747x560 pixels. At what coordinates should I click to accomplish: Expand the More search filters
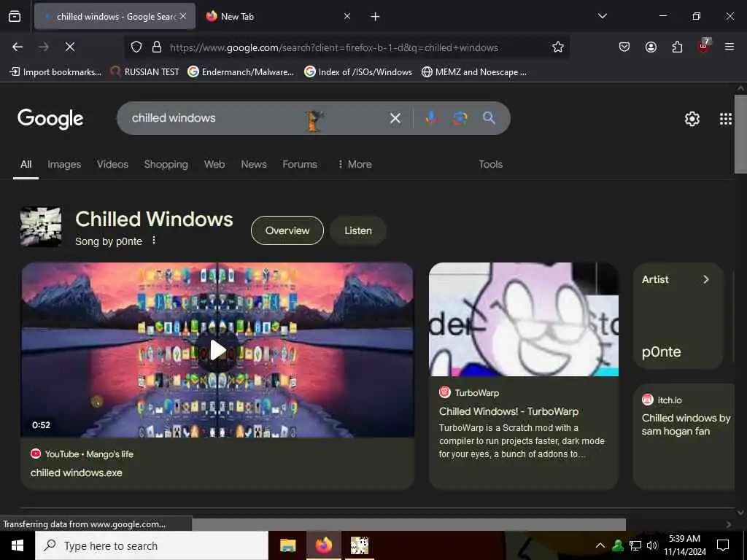click(355, 164)
